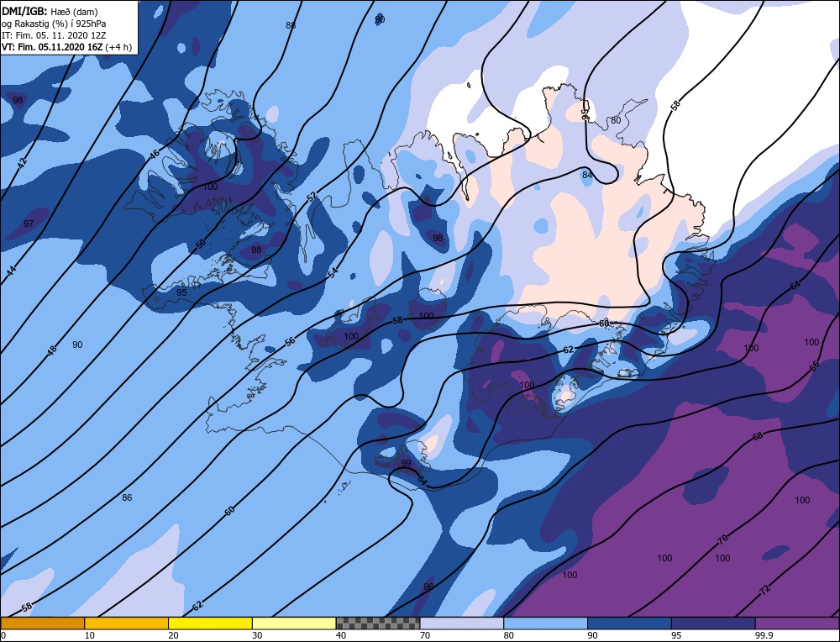Click the contour label '44'

(11, 271)
